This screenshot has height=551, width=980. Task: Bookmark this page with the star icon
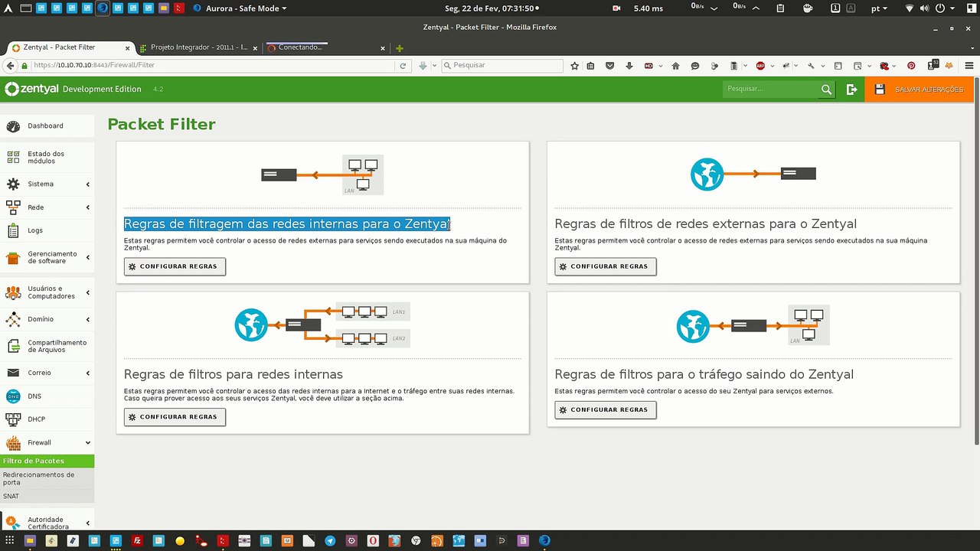(575, 66)
